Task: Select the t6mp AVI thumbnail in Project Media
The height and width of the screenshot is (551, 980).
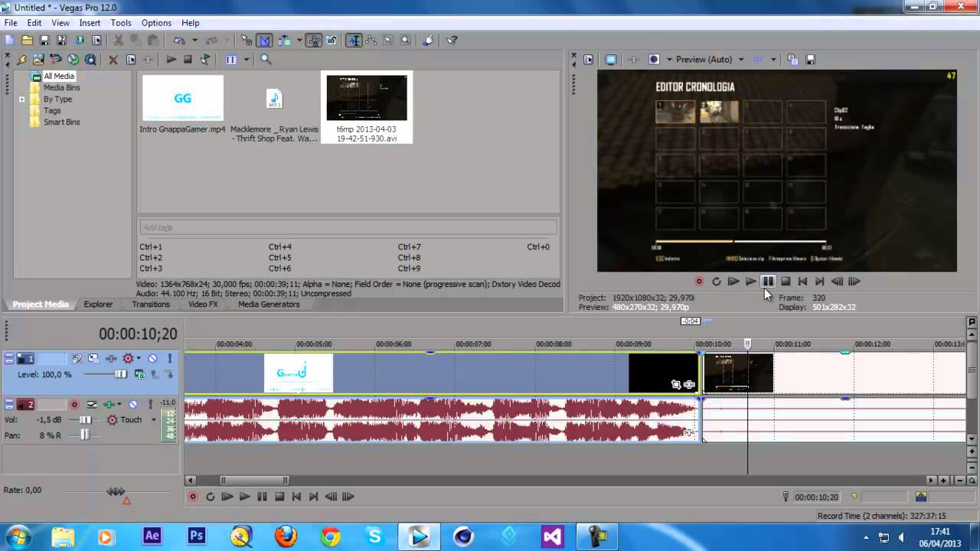Action: [x=366, y=97]
